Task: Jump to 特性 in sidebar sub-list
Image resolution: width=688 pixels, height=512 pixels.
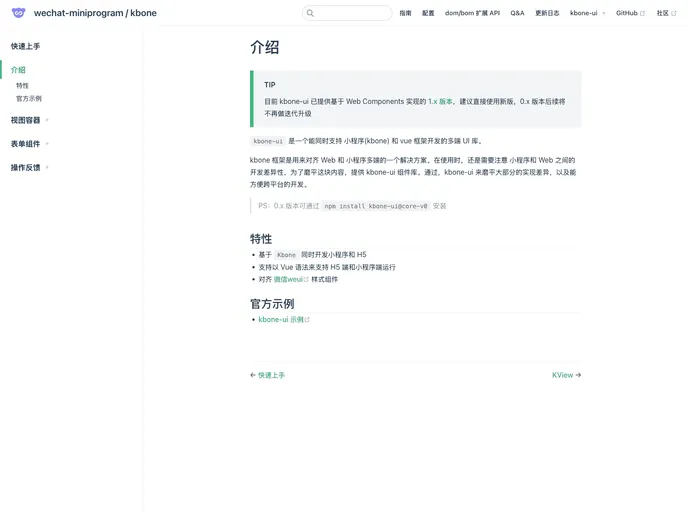Action: (22, 86)
